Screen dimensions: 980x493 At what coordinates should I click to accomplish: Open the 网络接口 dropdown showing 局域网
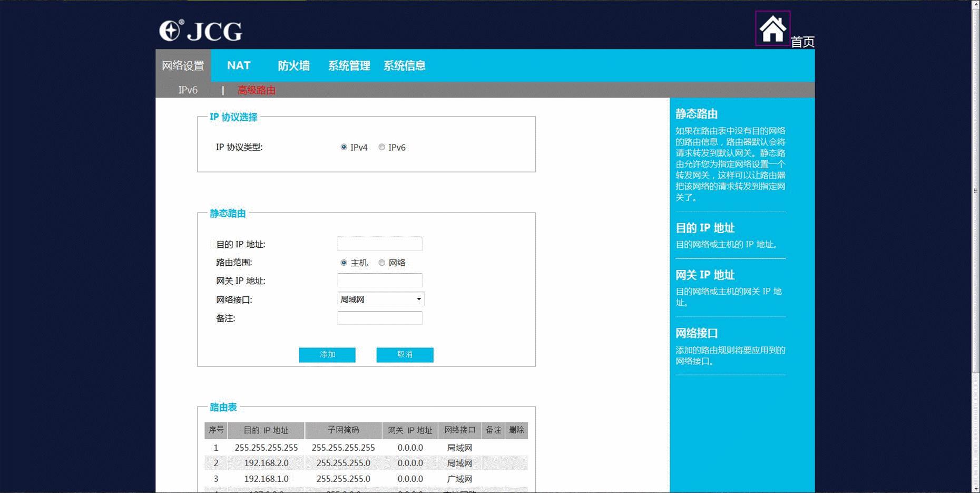(x=380, y=299)
